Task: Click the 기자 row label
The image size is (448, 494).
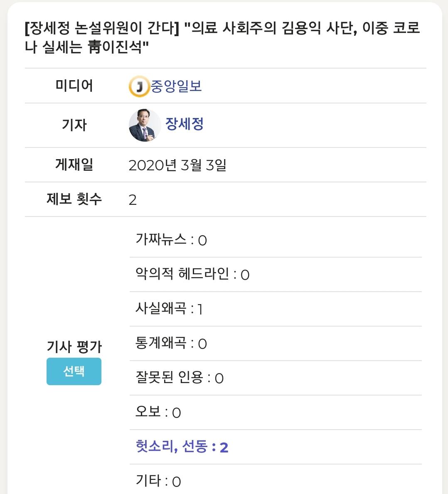Action: [x=74, y=125]
